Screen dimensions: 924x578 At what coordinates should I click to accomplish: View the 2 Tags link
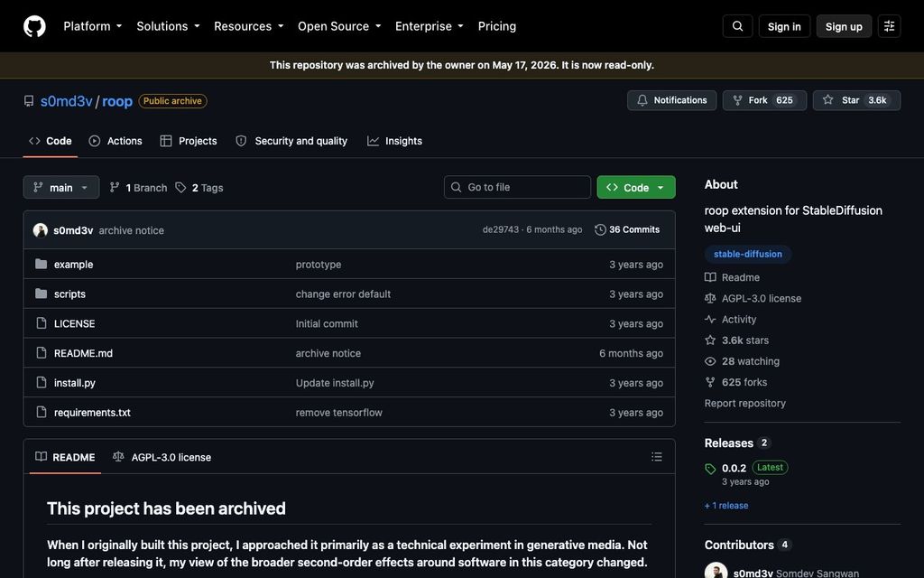199,188
